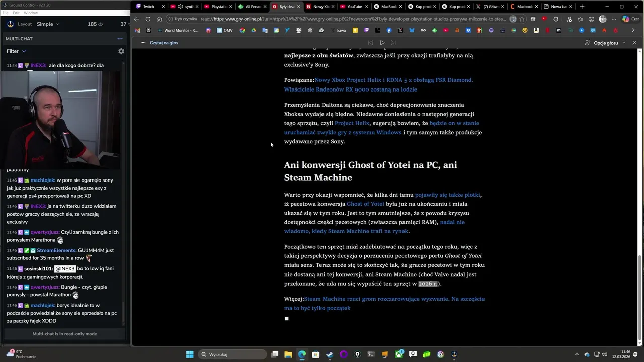Viewport: 644px width, 362px height.
Task: Click the browser page vertical scrollbar thumb
Action: 640,297
